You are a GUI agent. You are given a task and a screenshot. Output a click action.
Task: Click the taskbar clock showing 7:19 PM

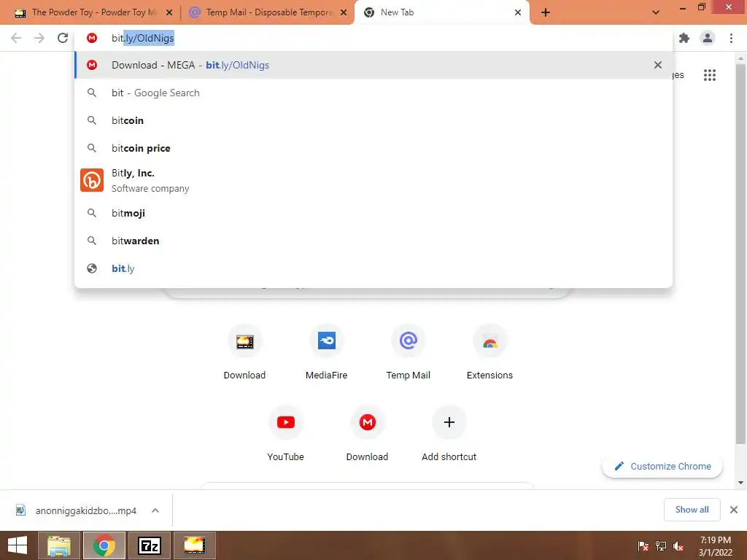click(x=715, y=546)
